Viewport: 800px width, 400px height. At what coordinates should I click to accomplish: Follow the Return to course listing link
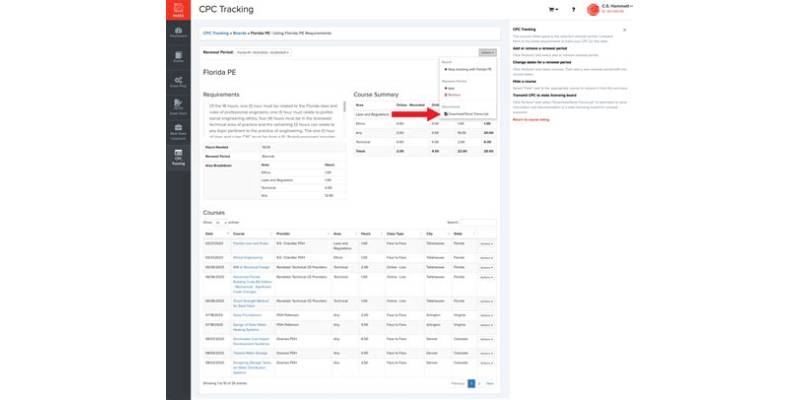(x=531, y=119)
